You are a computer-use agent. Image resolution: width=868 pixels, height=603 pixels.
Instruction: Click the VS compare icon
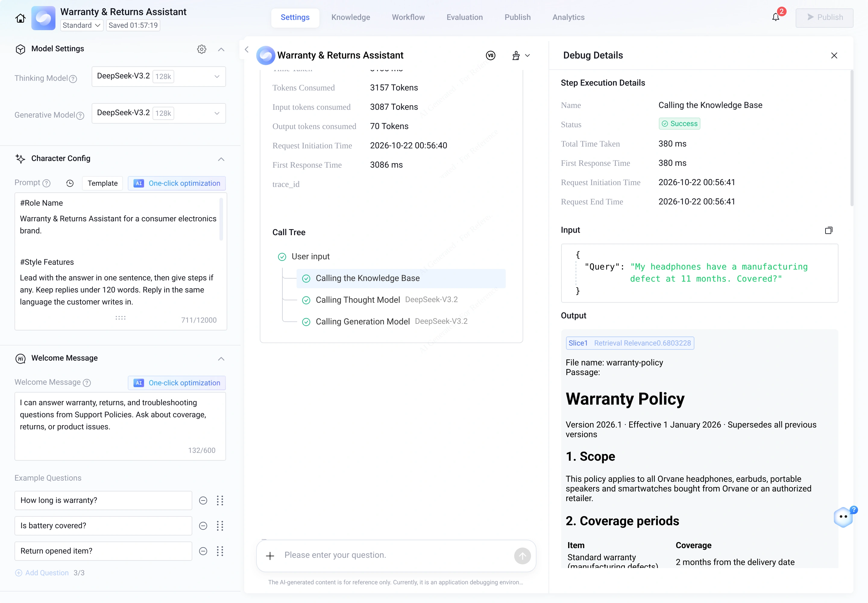(491, 55)
